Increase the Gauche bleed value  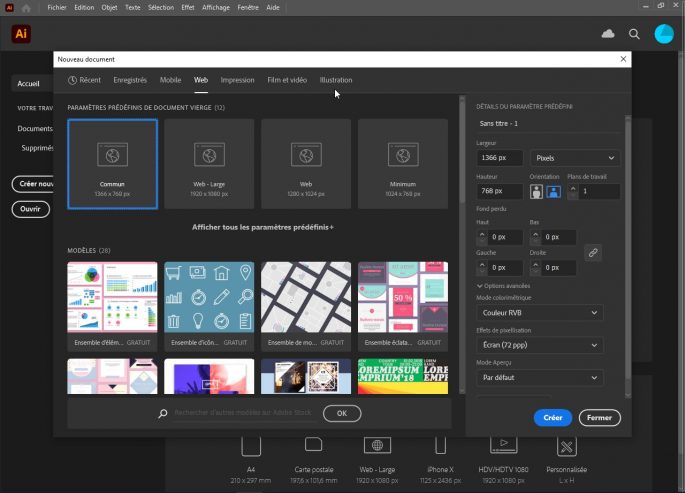coord(482,264)
